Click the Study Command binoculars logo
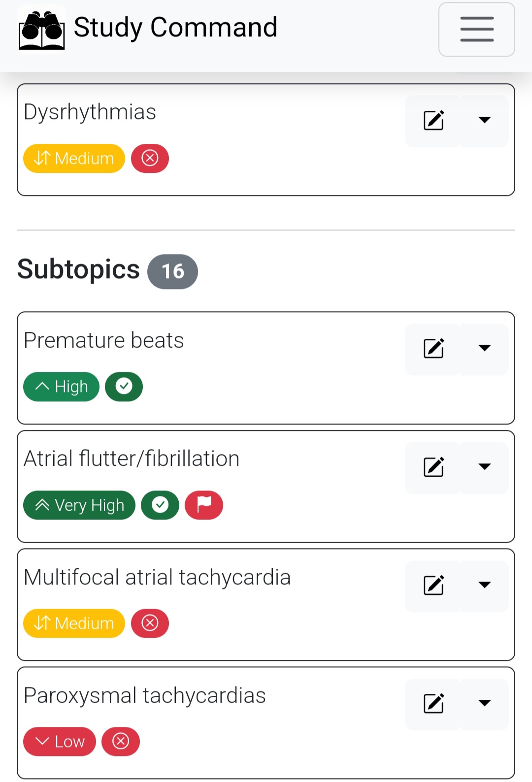This screenshot has width=532, height=782. (x=42, y=30)
